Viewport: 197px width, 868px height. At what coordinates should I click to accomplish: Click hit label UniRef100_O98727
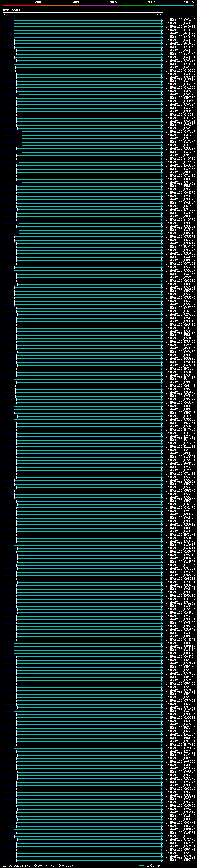pos(180,149)
